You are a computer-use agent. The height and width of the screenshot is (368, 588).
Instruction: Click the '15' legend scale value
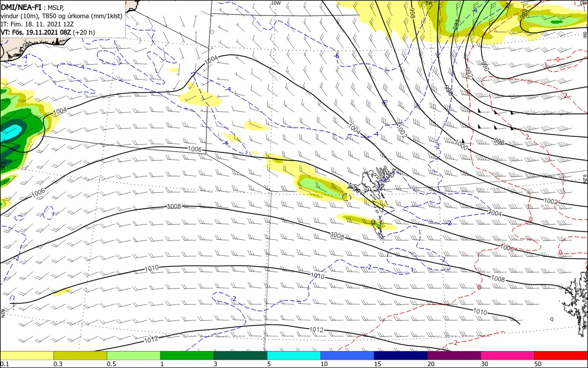[x=377, y=364]
